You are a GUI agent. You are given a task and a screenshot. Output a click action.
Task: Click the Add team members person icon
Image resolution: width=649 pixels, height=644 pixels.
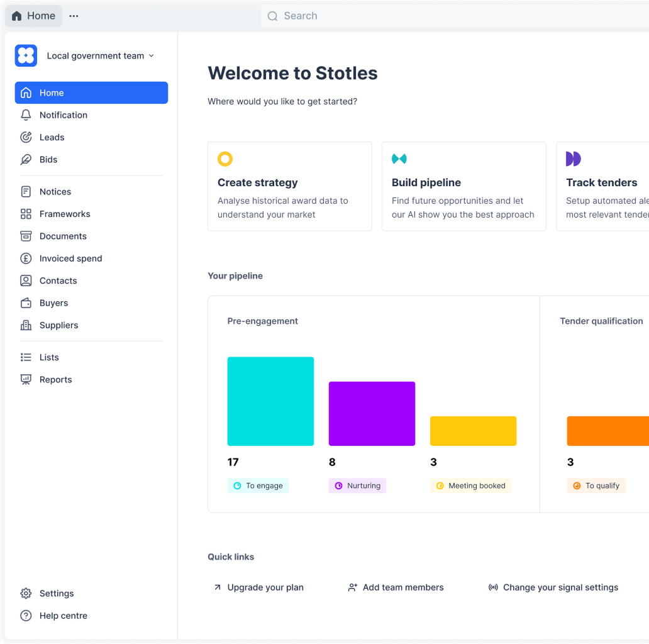click(x=353, y=587)
